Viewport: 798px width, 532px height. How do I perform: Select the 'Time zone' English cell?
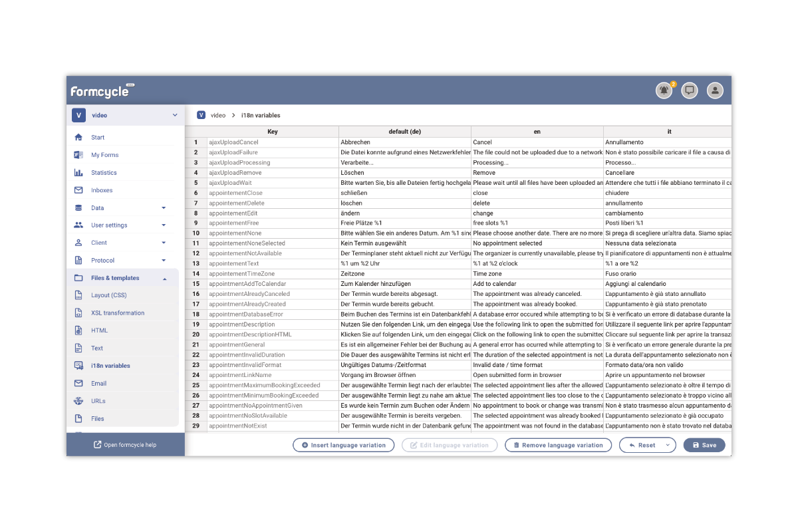pyautogui.click(x=537, y=274)
